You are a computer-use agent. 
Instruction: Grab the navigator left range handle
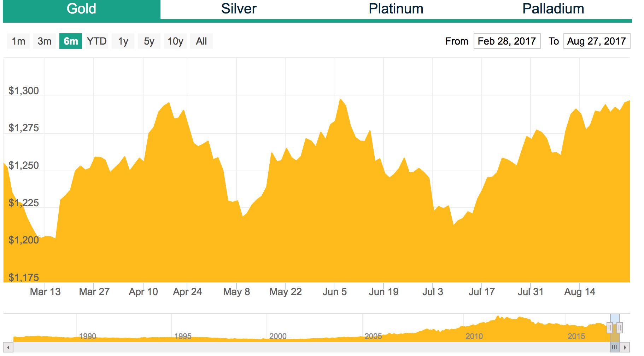pos(609,328)
